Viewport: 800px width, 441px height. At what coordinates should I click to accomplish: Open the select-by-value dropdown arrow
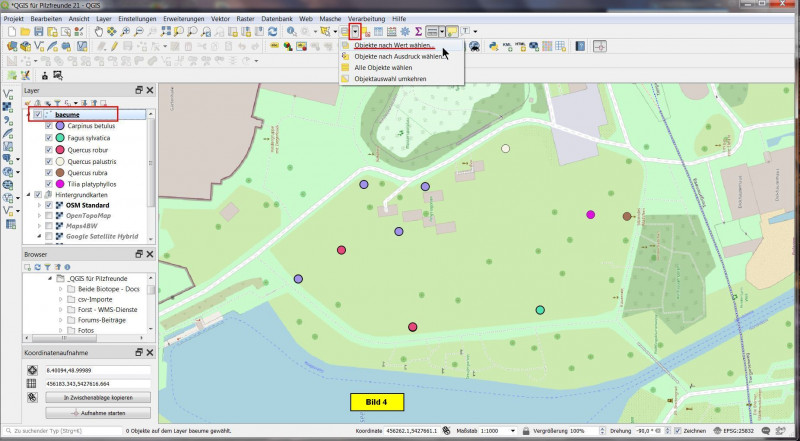tap(355, 32)
